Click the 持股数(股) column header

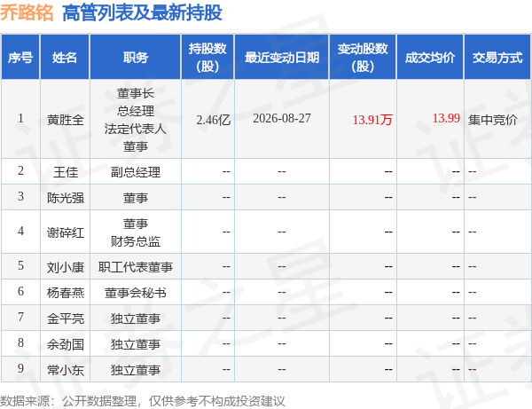point(207,57)
